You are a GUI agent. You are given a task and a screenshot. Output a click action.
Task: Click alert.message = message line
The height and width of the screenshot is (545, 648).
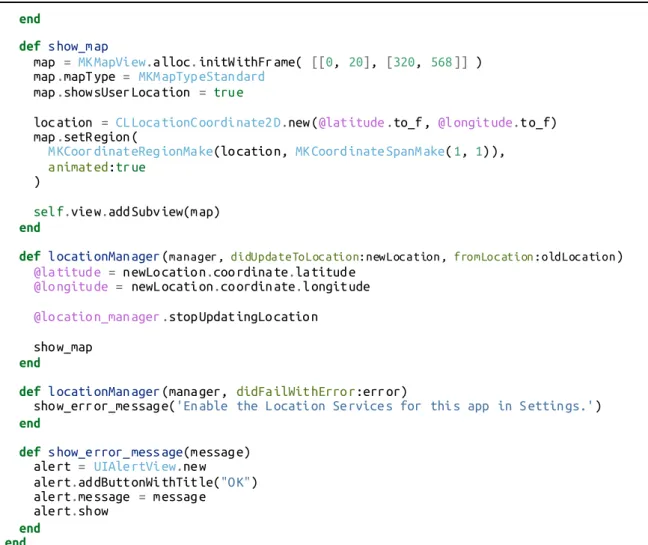point(119,497)
